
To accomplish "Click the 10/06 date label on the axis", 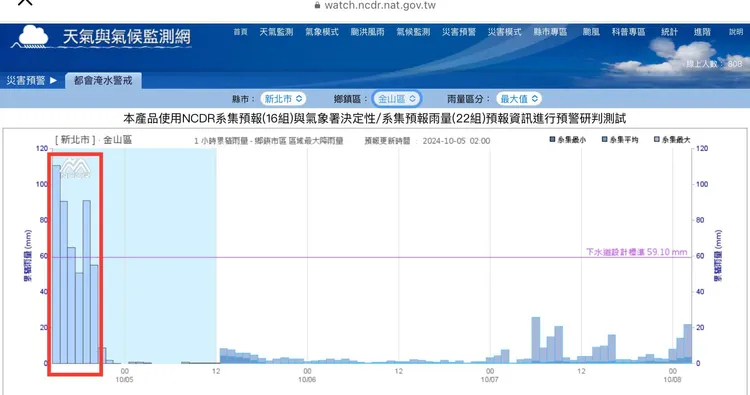I will tap(307, 379).
